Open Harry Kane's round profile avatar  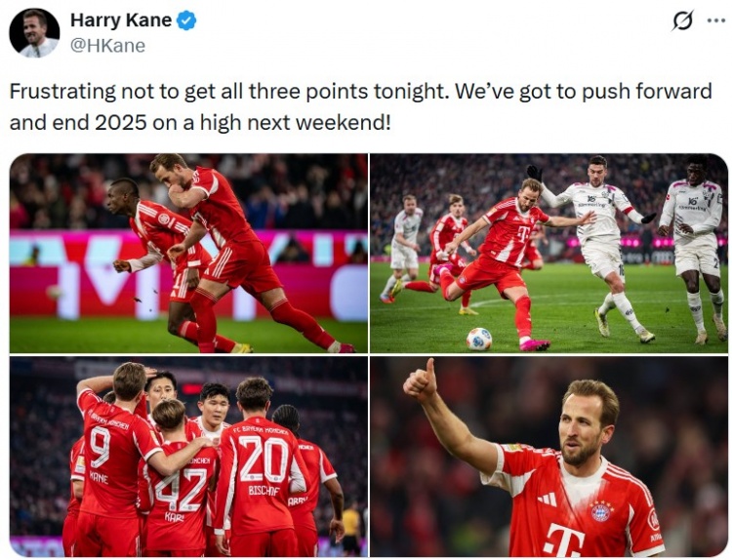click(x=34, y=32)
